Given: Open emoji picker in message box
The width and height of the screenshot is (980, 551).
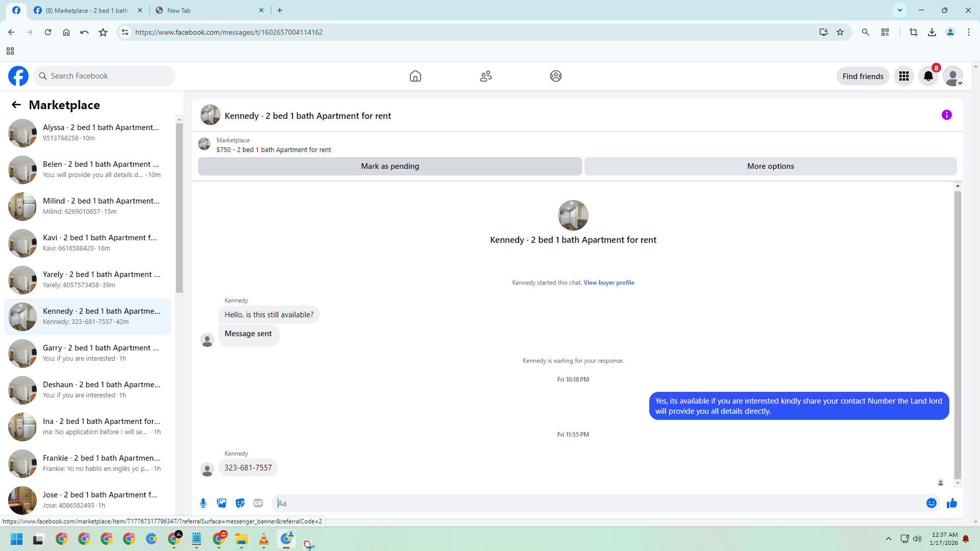Looking at the screenshot, I should [931, 503].
